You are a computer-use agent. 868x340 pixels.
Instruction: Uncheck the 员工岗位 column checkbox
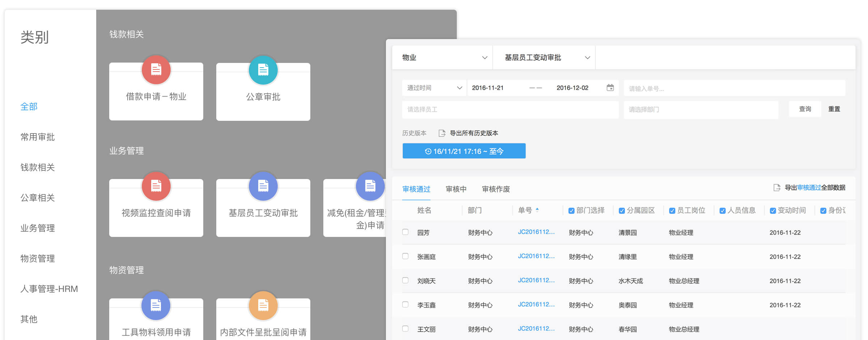coord(672,211)
